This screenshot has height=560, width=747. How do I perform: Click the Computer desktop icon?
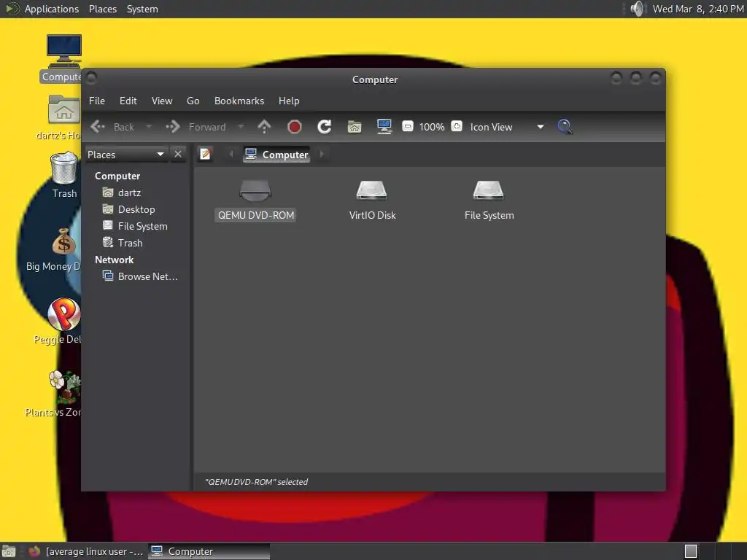[64, 51]
